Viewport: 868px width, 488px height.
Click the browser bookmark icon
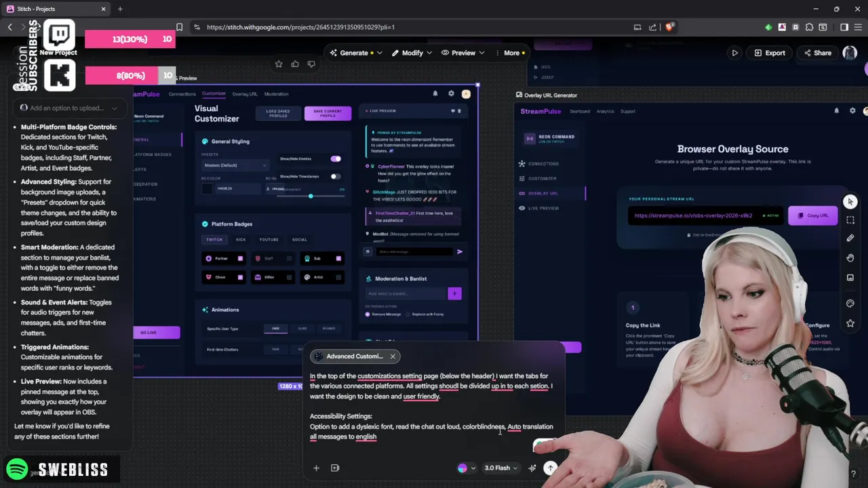[179, 27]
